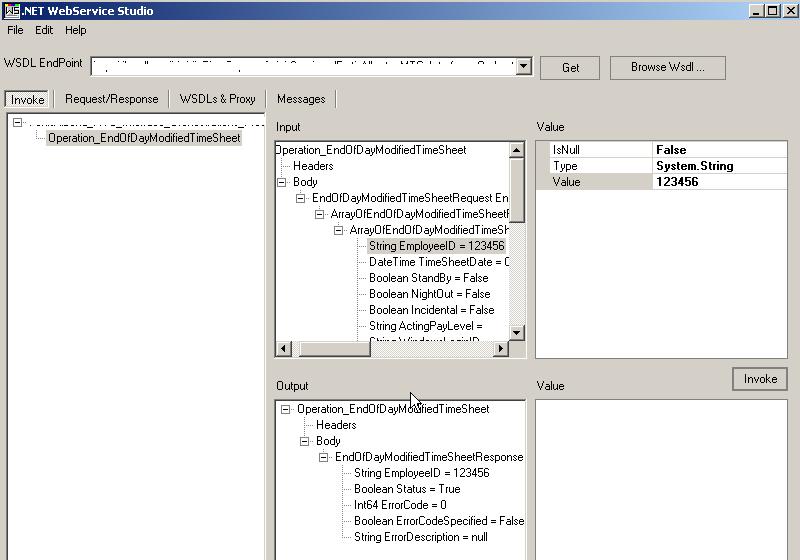Viewport: 800px width, 560px height.
Task: Click the Input tree vertical scrollbar thumb
Action: pyautogui.click(x=516, y=190)
